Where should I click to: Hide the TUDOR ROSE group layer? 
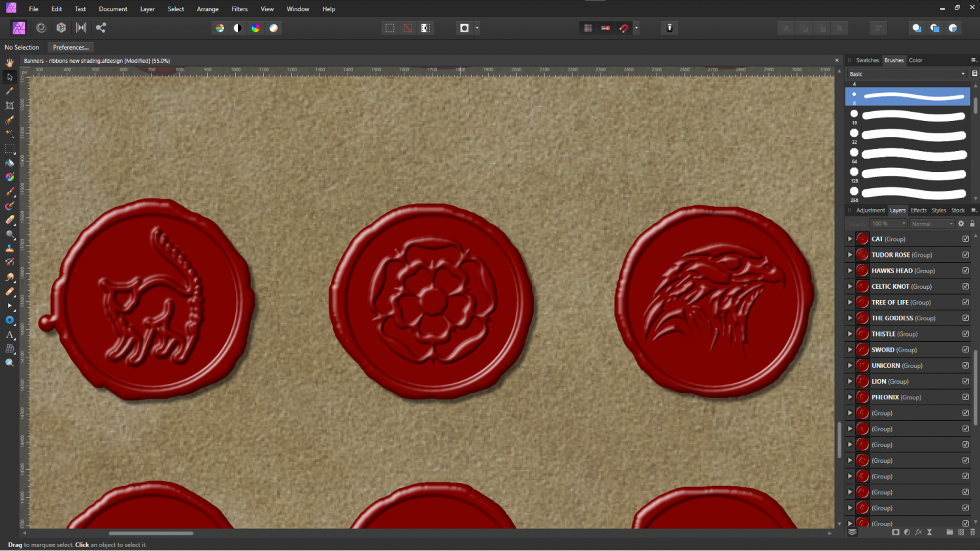point(966,255)
